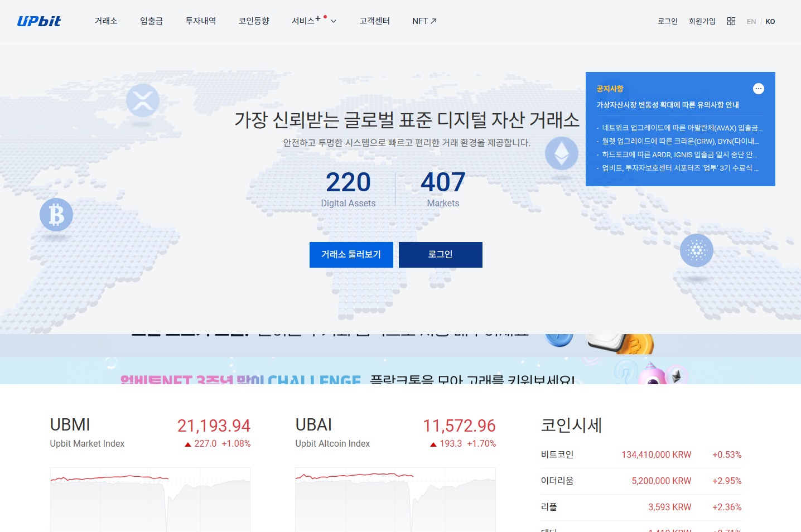This screenshot has height=532, width=801.
Task: Expand the 서비스 dropdown menu
Action: [x=313, y=21]
